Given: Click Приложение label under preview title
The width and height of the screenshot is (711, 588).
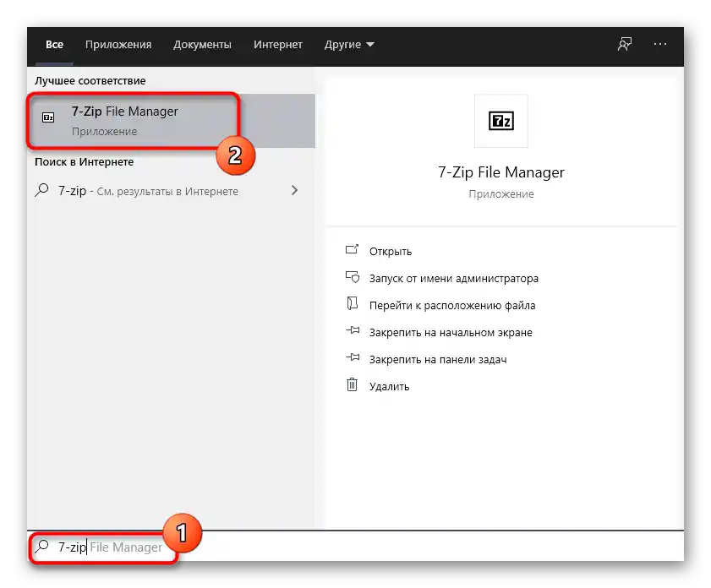Looking at the screenshot, I should click(501, 193).
